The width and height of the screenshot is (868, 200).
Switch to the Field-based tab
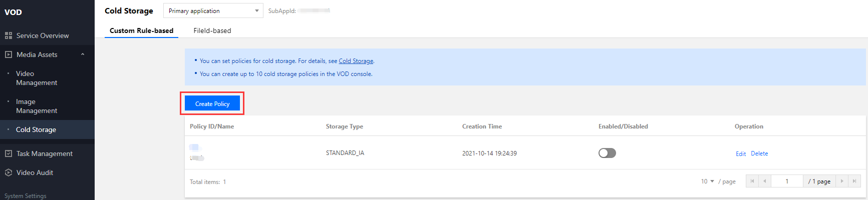click(x=212, y=30)
